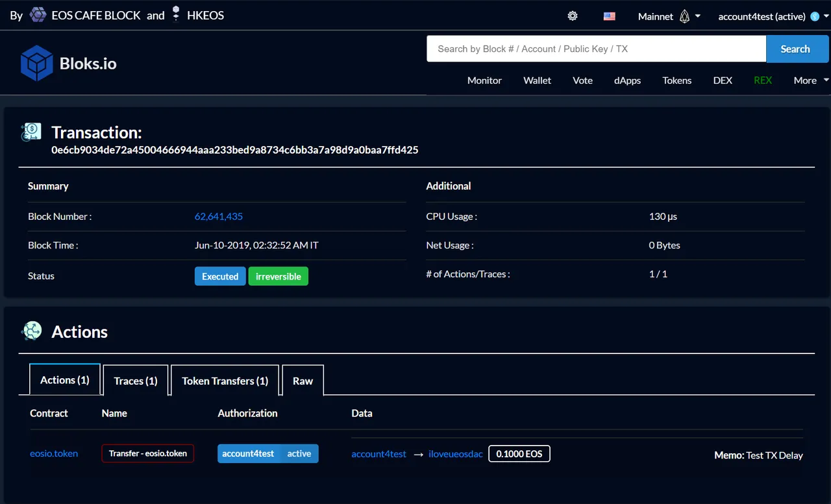Click the account4test active authorization badge

tap(268, 453)
